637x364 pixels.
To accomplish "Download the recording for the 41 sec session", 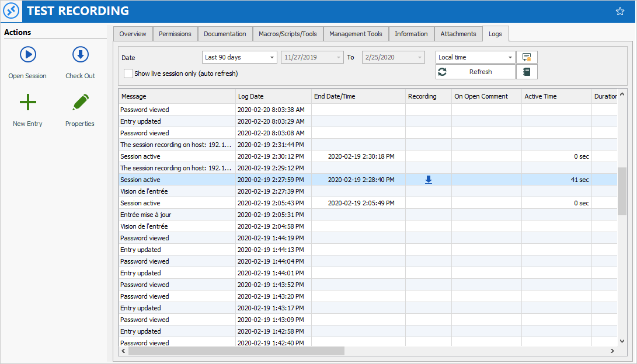I will (428, 180).
